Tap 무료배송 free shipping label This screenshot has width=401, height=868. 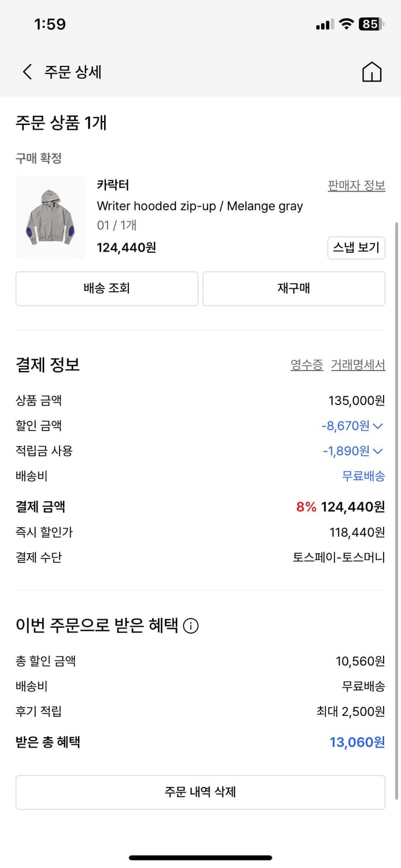coord(365,476)
